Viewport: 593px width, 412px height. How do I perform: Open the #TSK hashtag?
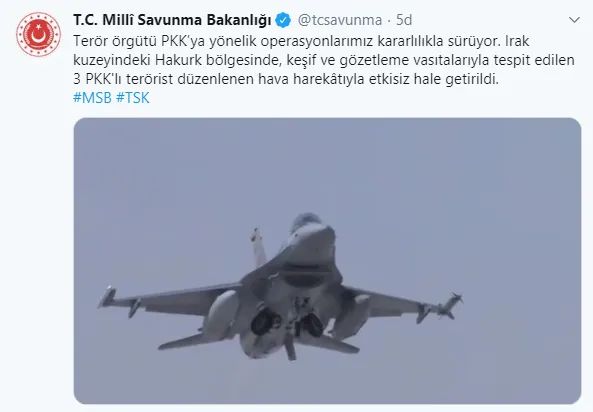pos(133,98)
